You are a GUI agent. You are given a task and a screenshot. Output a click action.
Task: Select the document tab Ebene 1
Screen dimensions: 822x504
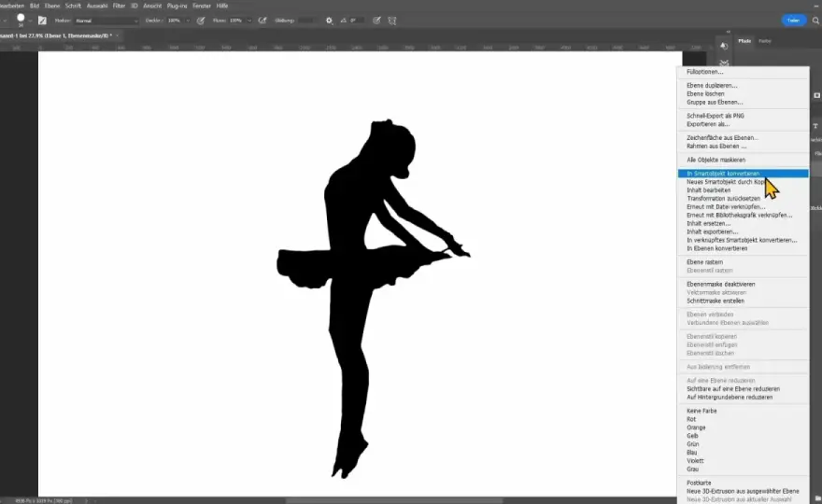(55, 35)
